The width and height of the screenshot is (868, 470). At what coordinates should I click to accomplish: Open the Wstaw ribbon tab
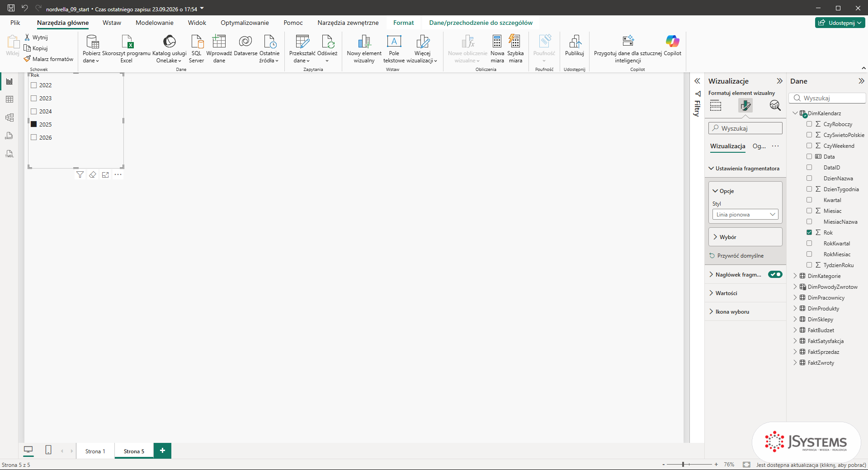(x=112, y=23)
